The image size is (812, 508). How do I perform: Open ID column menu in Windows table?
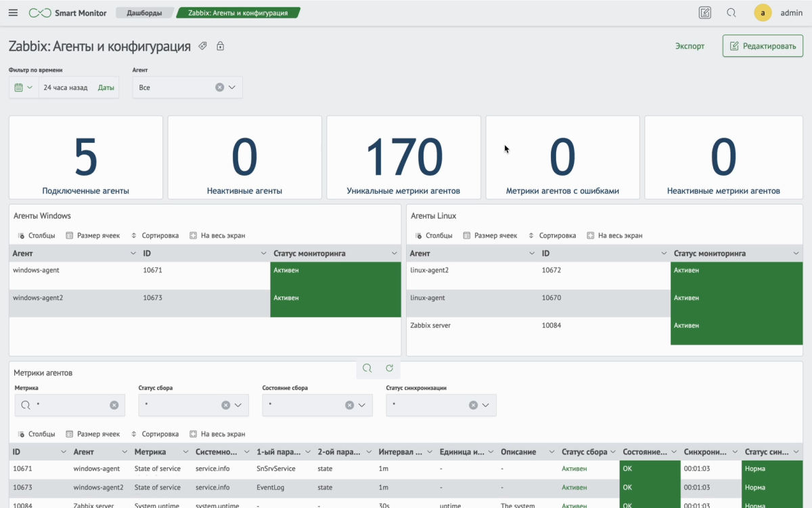[263, 253]
